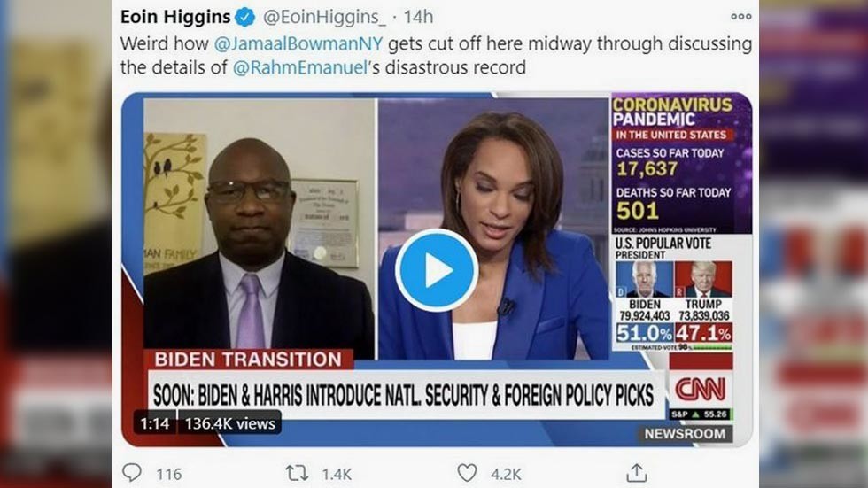Viewport: 868px width, 488px height.
Task: Click the Coronavirus Pandemic panel in video
Action: click(x=681, y=165)
